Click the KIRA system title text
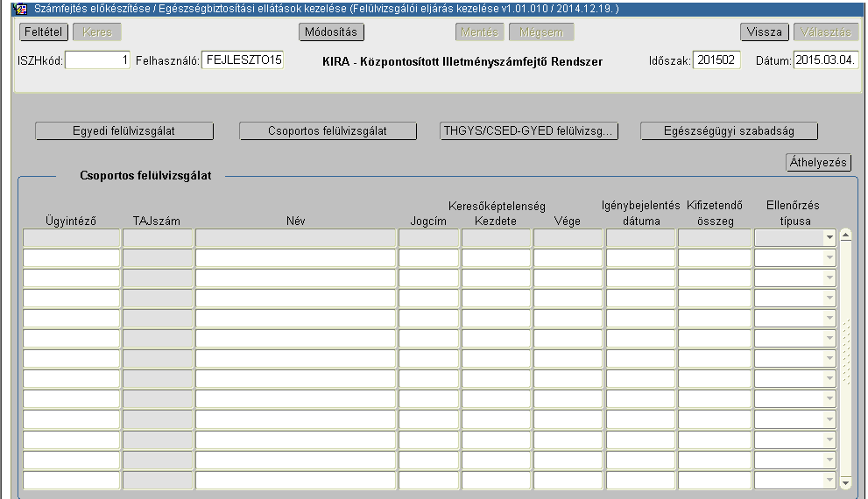The width and height of the screenshot is (868, 499). 462,61
